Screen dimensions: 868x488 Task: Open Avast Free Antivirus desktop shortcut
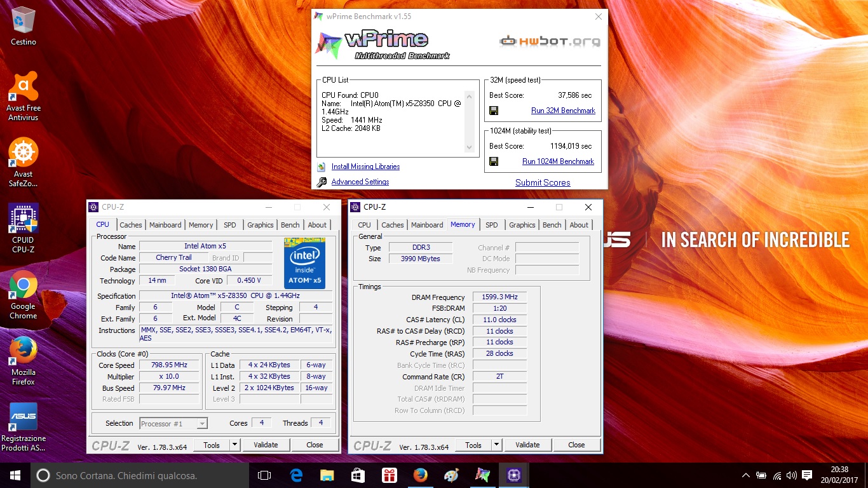[x=24, y=96]
